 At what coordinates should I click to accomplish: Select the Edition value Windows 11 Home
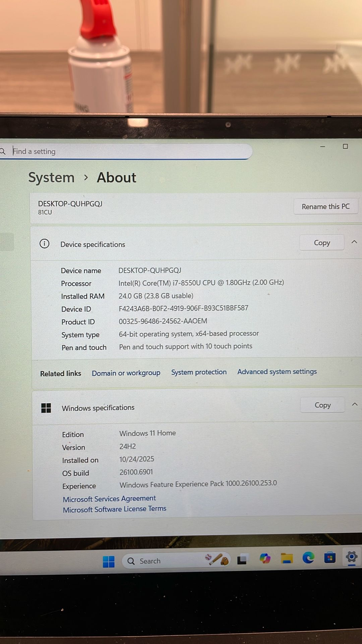point(147,433)
